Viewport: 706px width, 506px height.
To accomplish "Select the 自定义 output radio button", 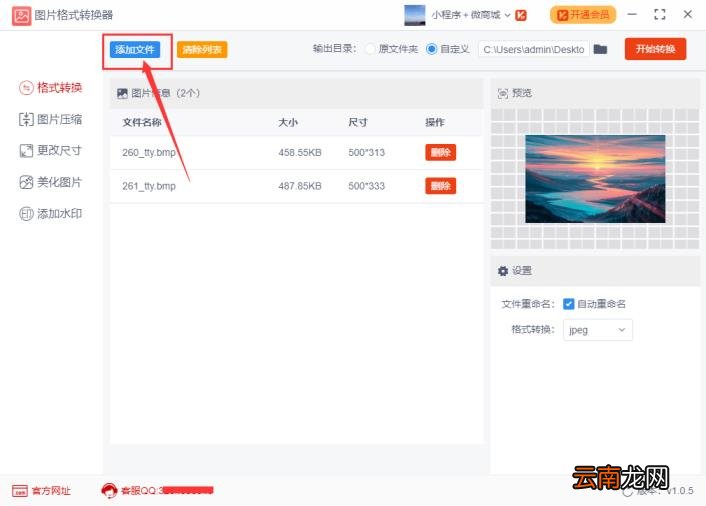I will (431, 49).
